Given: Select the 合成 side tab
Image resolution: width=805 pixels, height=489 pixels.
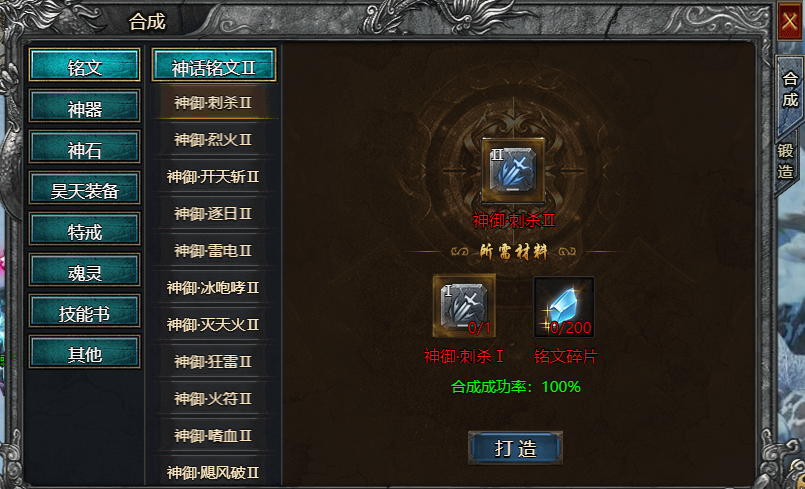Looking at the screenshot, I should point(790,90).
